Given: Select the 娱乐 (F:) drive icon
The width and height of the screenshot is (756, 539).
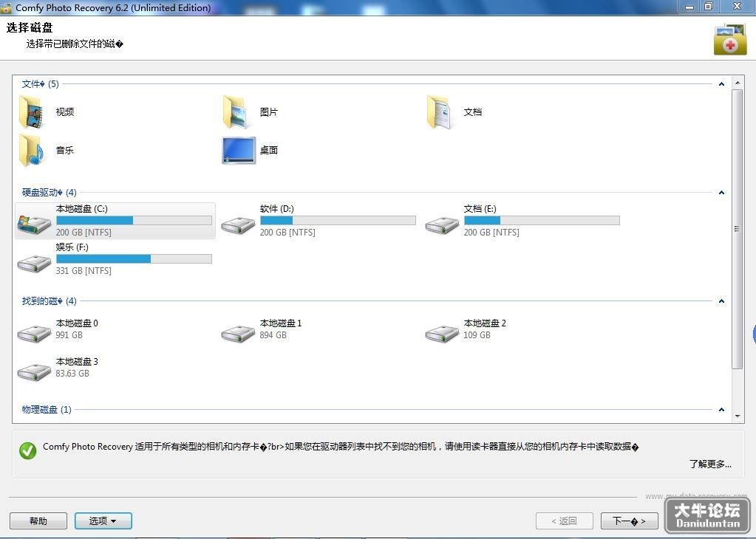Looking at the screenshot, I should 34,263.
